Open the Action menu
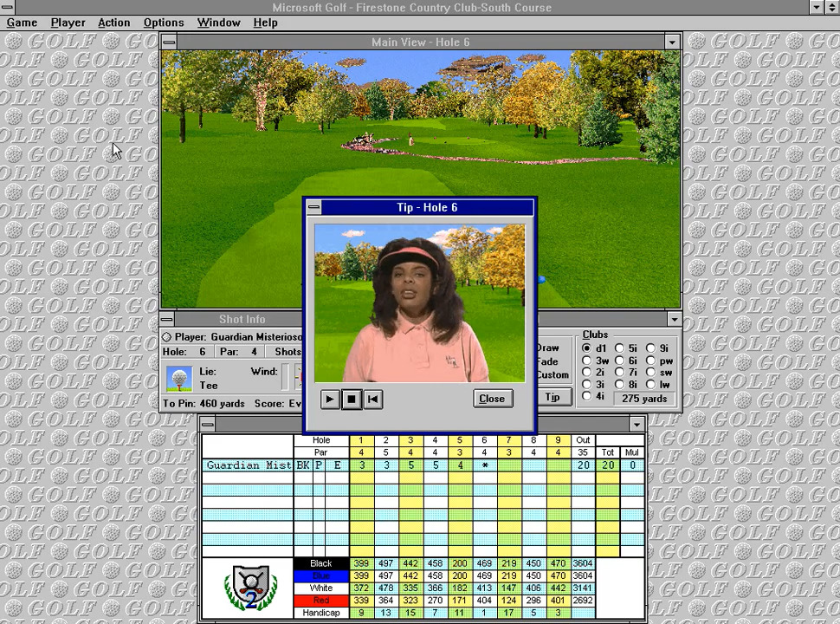Screen dimensions: 840x624 (113, 23)
